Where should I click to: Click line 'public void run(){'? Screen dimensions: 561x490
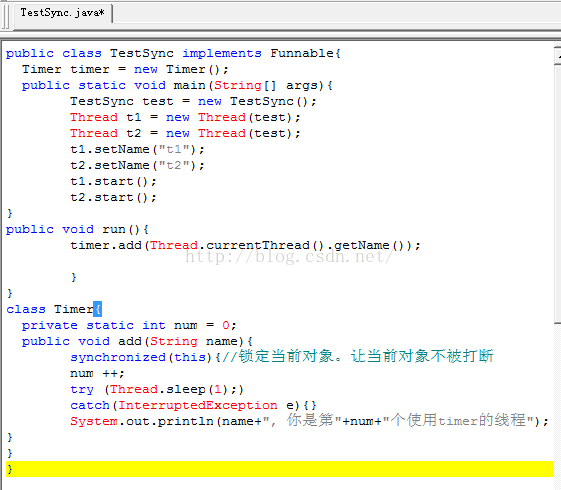click(77, 230)
